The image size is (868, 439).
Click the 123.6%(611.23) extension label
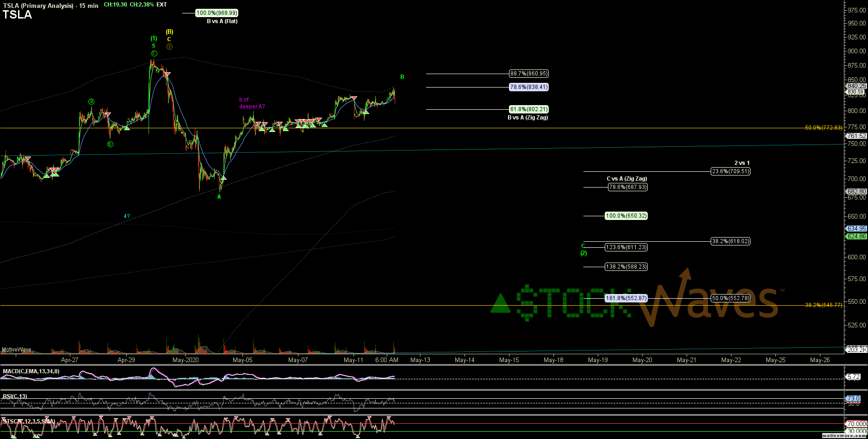tap(626, 248)
